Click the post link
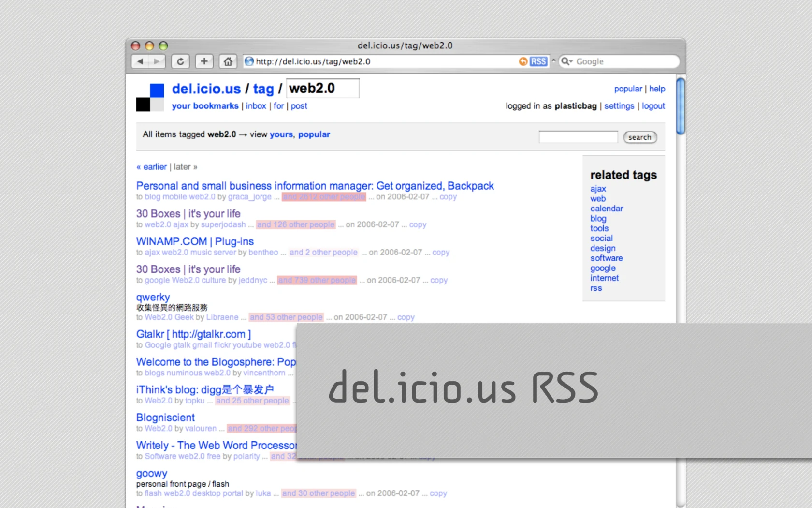The width and height of the screenshot is (812, 508). coord(299,106)
